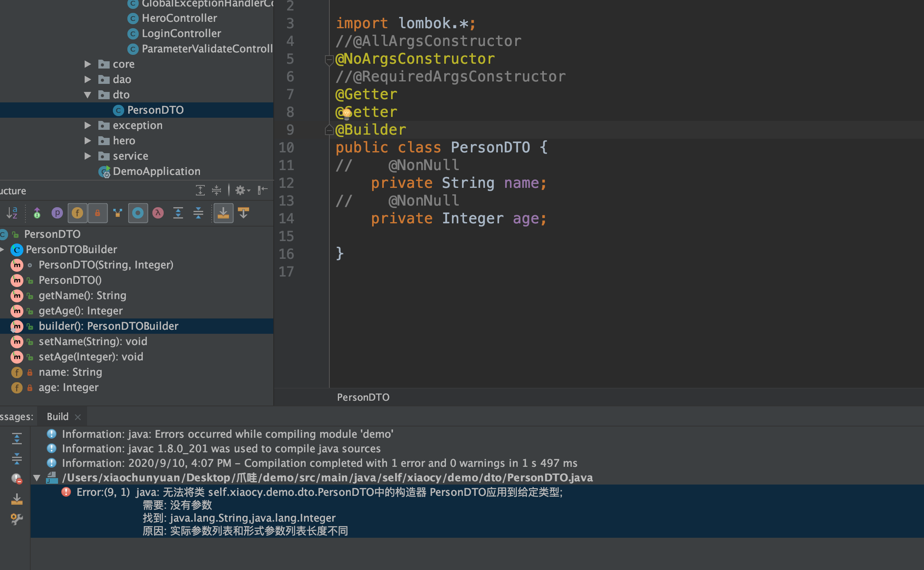Close the Build tab
The height and width of the screenshot is (570, 924).
(78, 417)
